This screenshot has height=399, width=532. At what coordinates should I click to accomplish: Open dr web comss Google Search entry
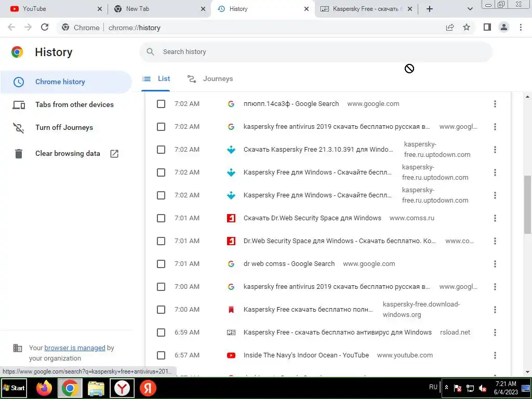click(x=289, y=264)
